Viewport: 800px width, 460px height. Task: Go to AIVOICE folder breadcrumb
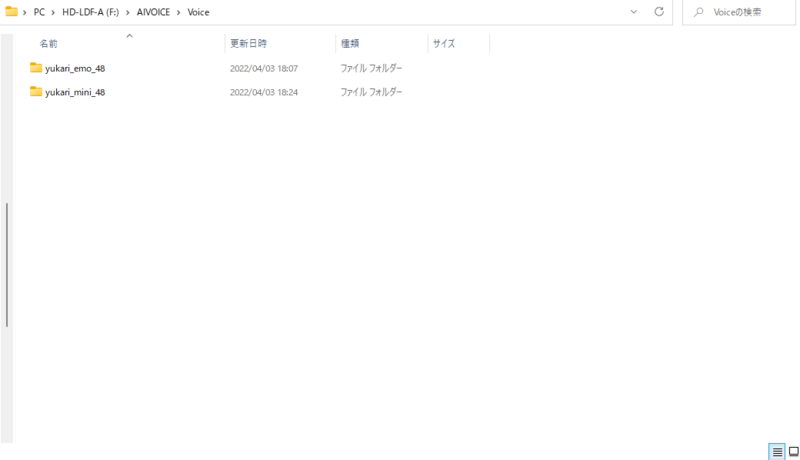[x=153, y=12]
